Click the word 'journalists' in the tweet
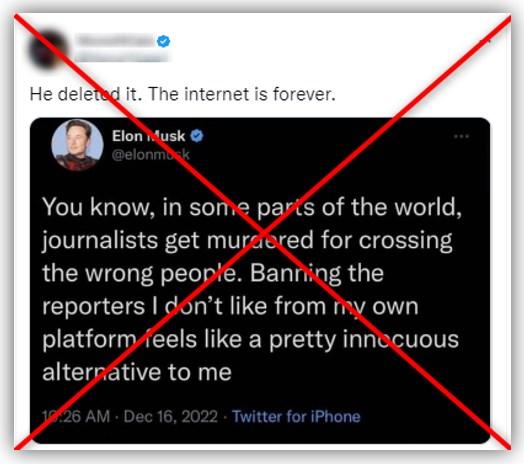The image size is (524, 464). click(x=100, y=241)
